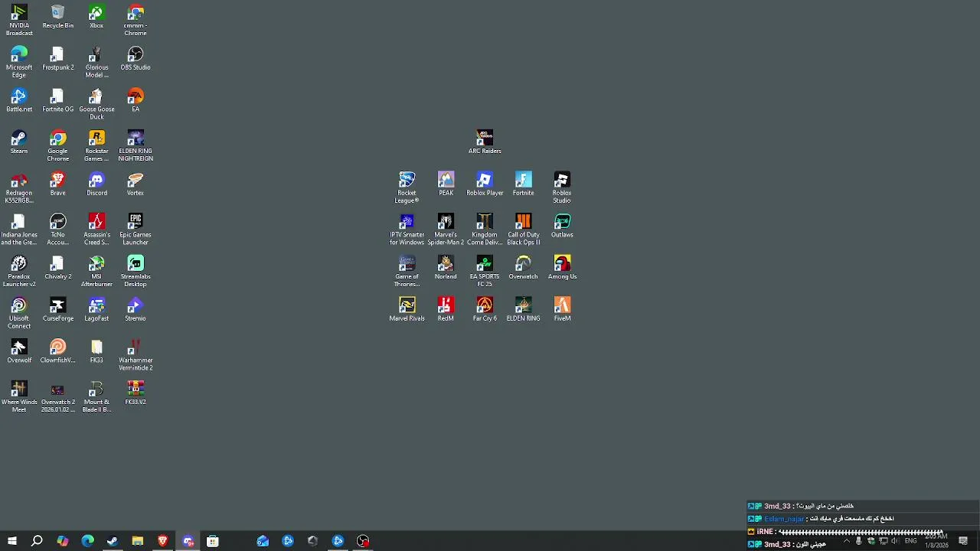980x551 pixels.
Task: Select the Warhammer Vermintide 2 icon
Action: coord(136,355)
